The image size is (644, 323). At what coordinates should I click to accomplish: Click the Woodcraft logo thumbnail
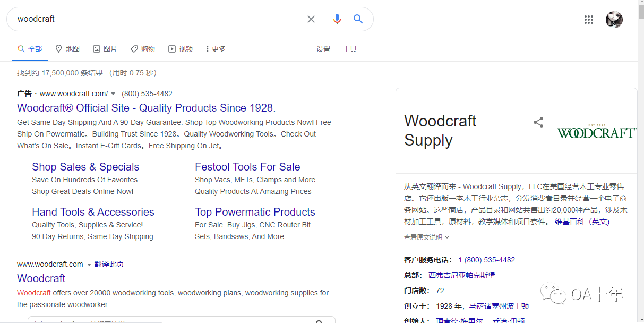(596, 132)
